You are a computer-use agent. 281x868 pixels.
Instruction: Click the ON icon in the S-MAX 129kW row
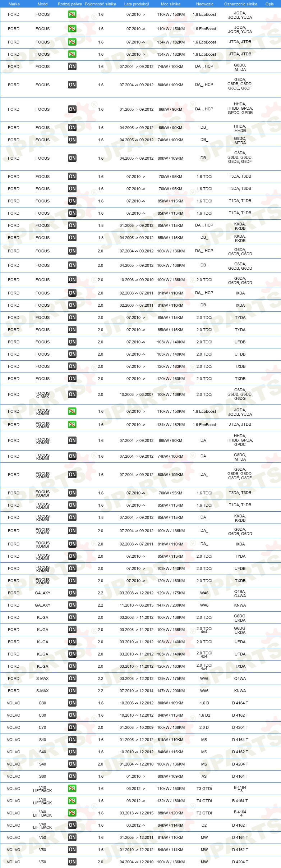coord(72,679)
